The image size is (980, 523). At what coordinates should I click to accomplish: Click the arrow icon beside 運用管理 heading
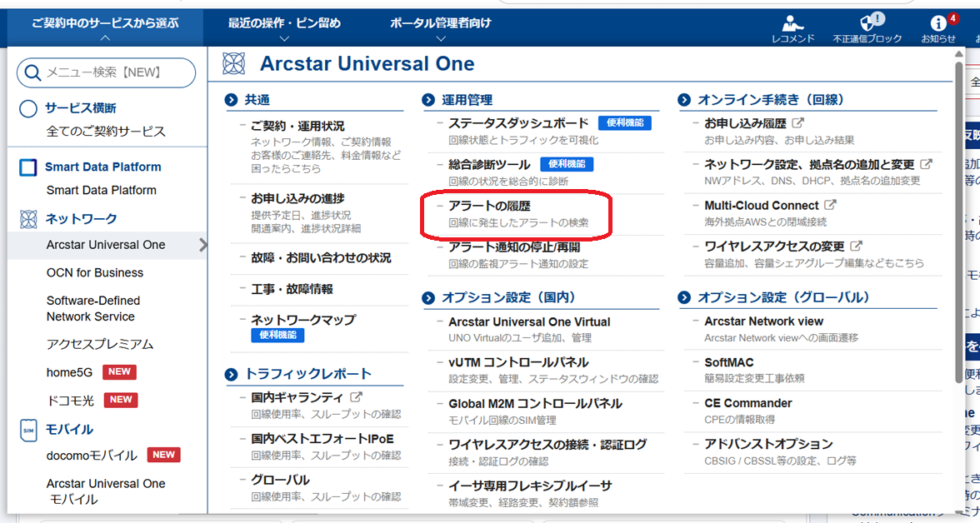(428, 100)
